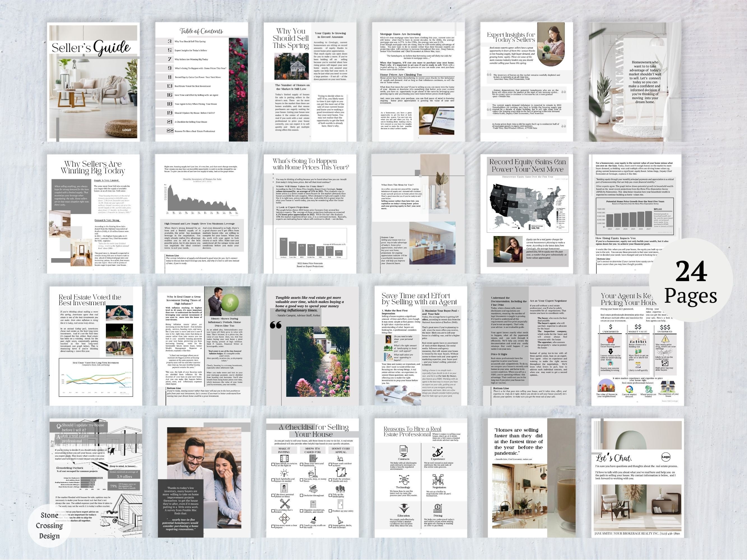
Task: Click the Technology touch-network icon
Action: pyautogui.click(x=404, y=480)
